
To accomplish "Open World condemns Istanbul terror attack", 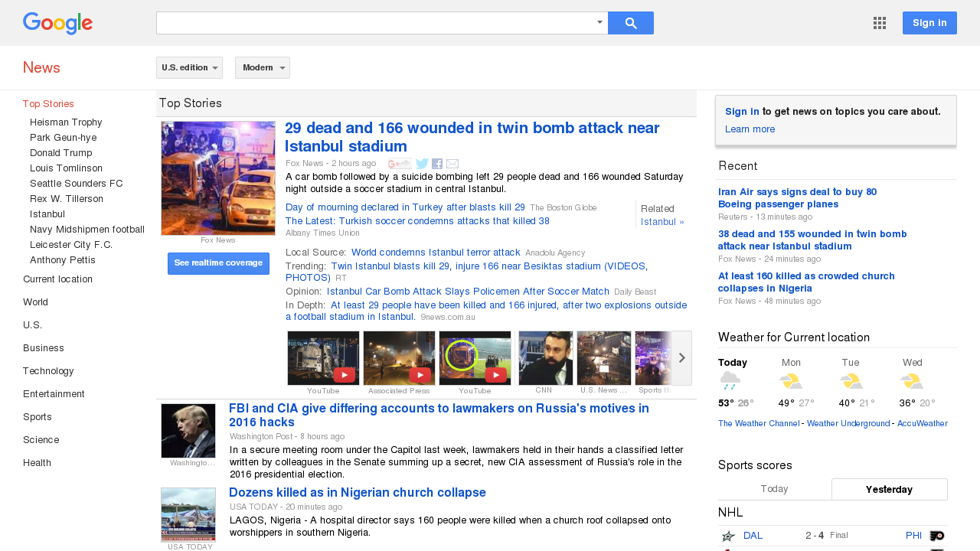I will click(x=436, y=252).
